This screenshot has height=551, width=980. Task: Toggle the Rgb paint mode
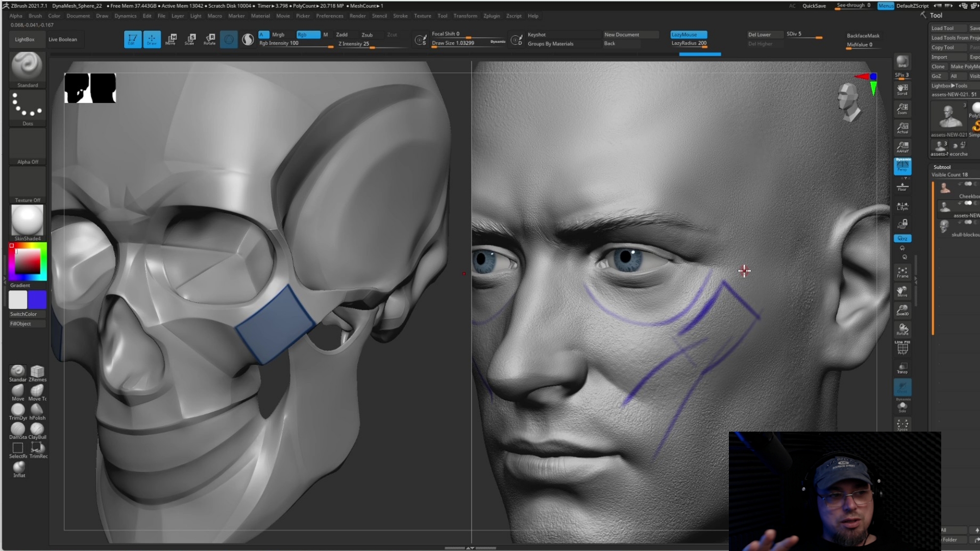308,35
